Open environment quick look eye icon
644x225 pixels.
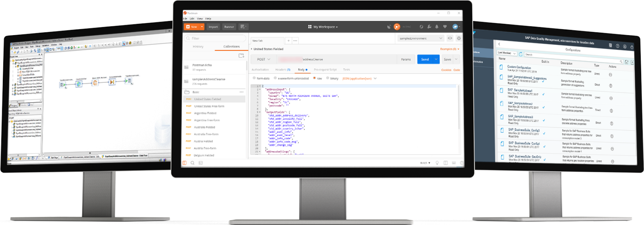point(450,38)
